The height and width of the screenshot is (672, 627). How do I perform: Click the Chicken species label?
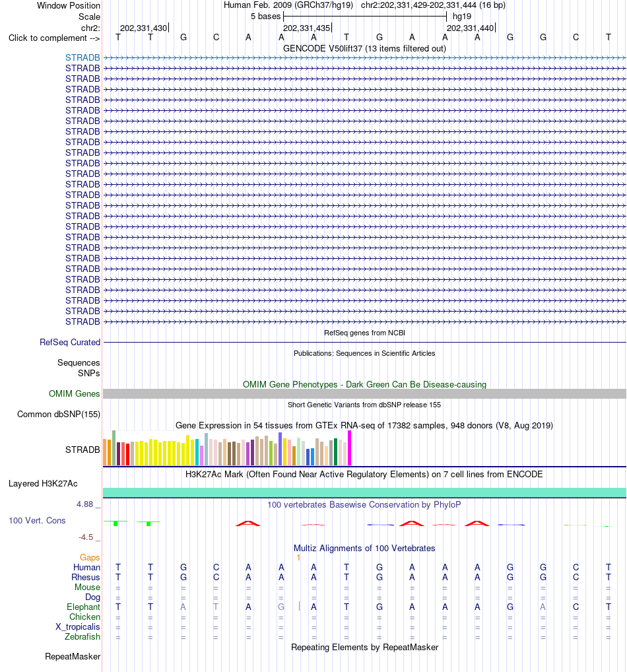point(85,617)
